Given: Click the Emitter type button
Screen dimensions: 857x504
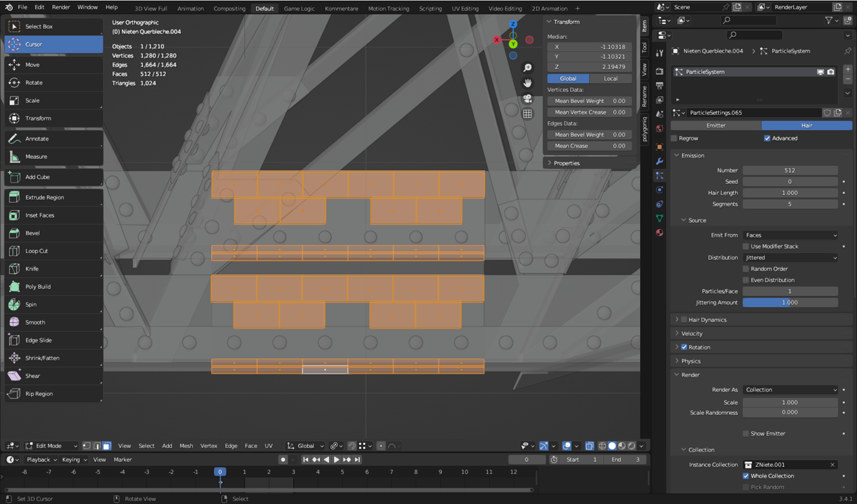Looking at the screenshot, I should point(716,126).
